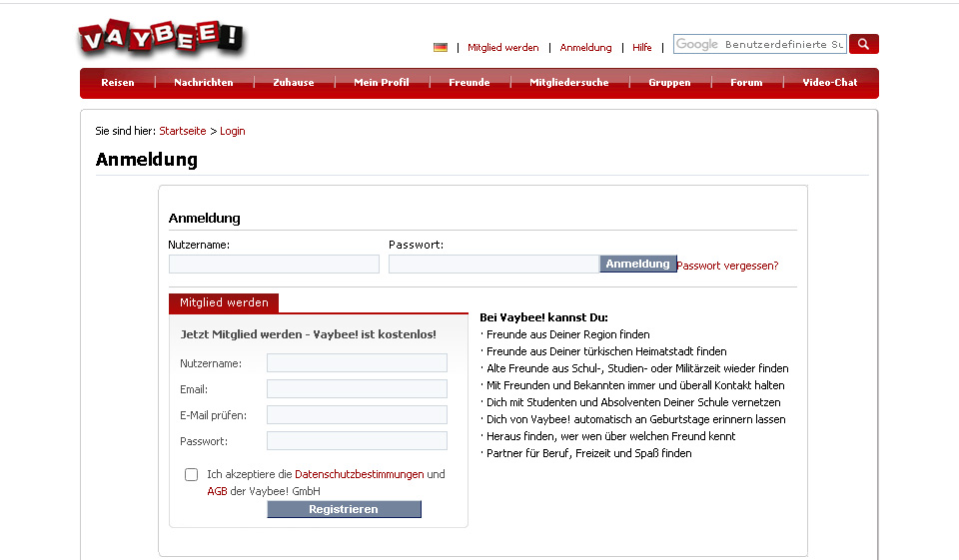Screen dimensions: 959x560
Task: Click the Anmeldung login button
Action: (638, 264)
